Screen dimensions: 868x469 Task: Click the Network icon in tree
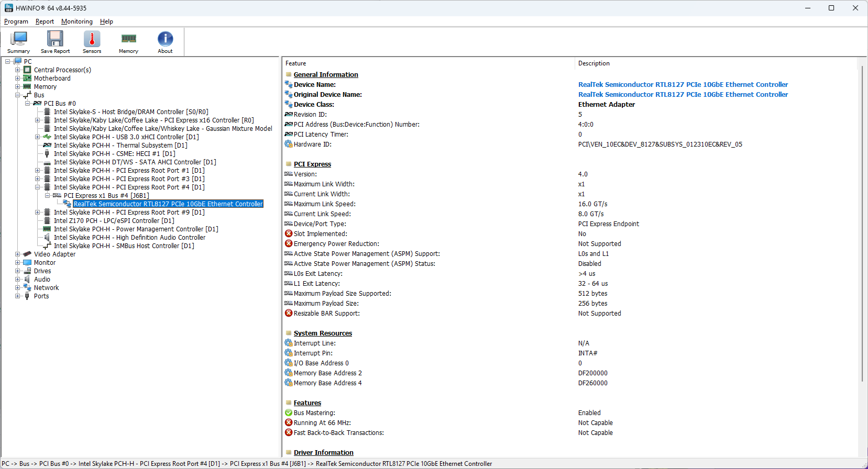(27, 287)
